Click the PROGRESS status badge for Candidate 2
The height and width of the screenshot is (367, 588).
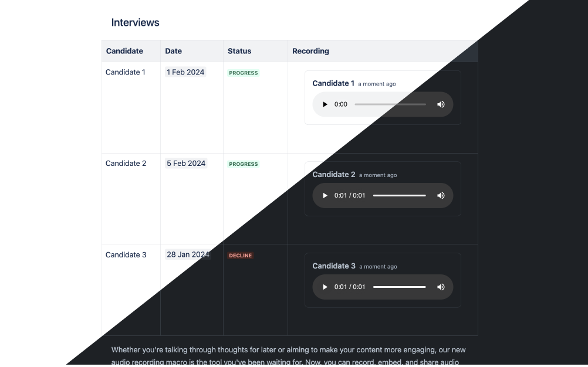(244, 164)
